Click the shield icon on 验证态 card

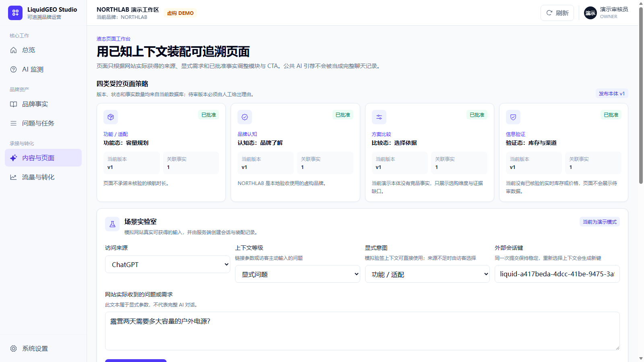[x=513, y=117]
